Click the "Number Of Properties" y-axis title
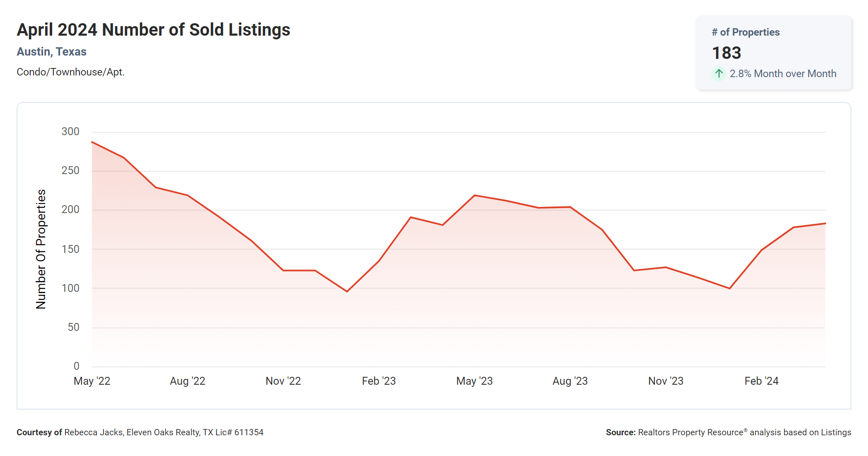 pos(41,249)
